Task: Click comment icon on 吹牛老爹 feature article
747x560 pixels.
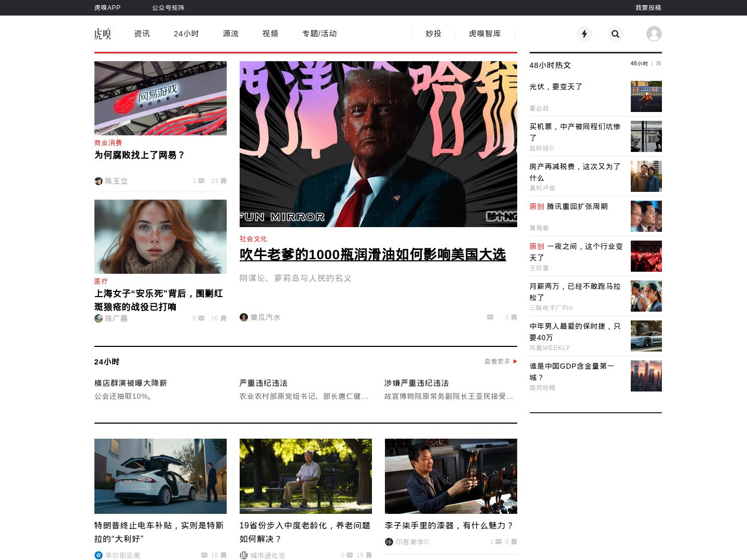Action: point(490,317)
